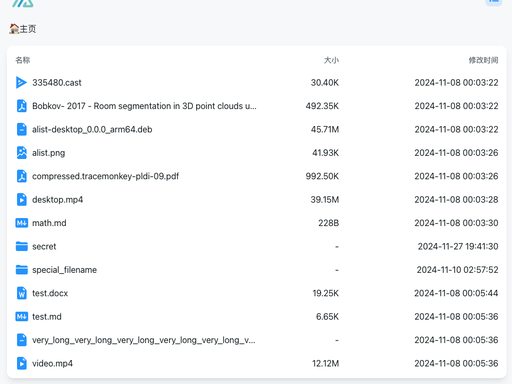Sort the list by the 修改时间 column
This screenshot has height=384, width=512.
(x=483, y=60)
